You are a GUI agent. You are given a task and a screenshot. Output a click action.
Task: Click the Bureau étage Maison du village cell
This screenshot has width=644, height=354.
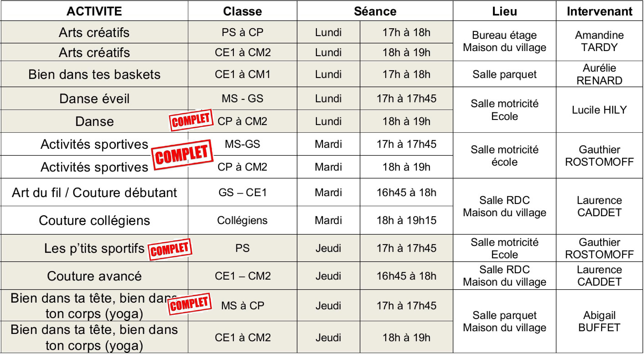(504, 41)
